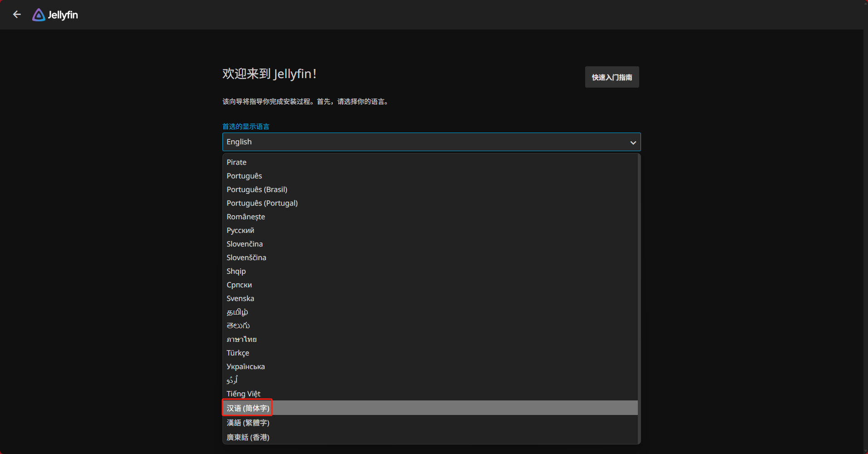The height and width of the screenshot is (454, 868).
Task: Select Português language option
Action: click(x=430, y=176)
